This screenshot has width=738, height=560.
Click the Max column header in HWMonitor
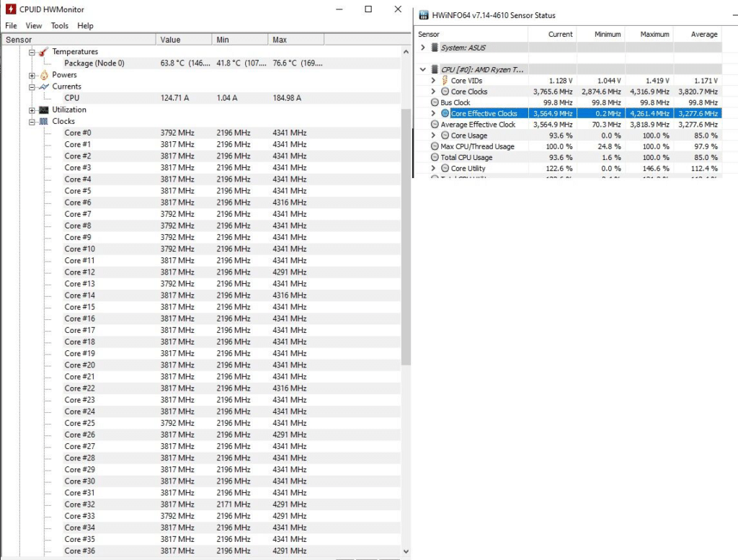(x=296, y=40)
